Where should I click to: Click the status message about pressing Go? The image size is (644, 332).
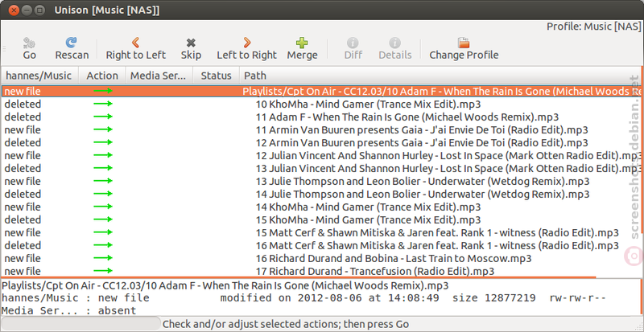coord(286,324)
